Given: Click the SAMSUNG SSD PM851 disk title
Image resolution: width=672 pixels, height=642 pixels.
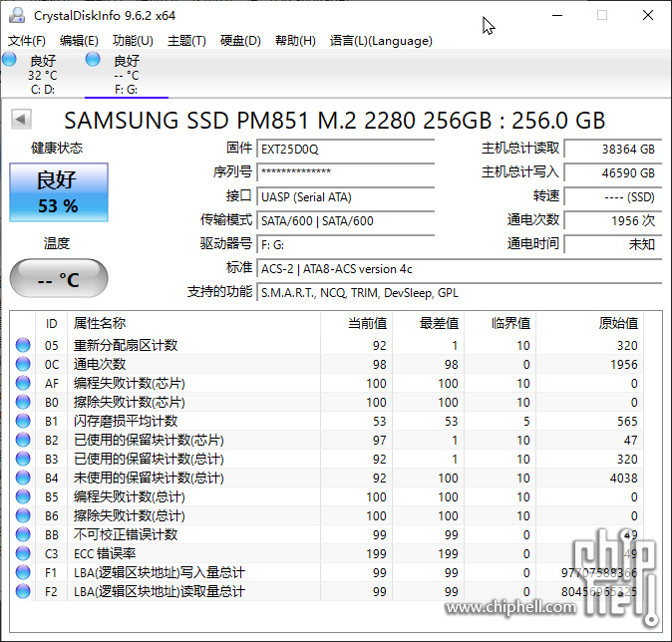Looking at the screenshot, I should tap(335, 120).
